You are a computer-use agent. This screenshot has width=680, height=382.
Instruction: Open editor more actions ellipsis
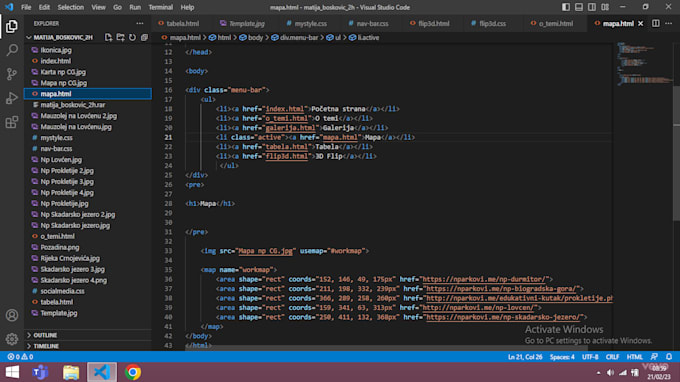(669, 23)
